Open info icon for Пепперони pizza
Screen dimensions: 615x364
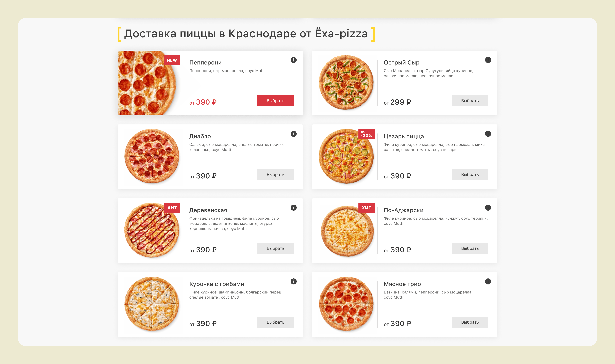293,60
